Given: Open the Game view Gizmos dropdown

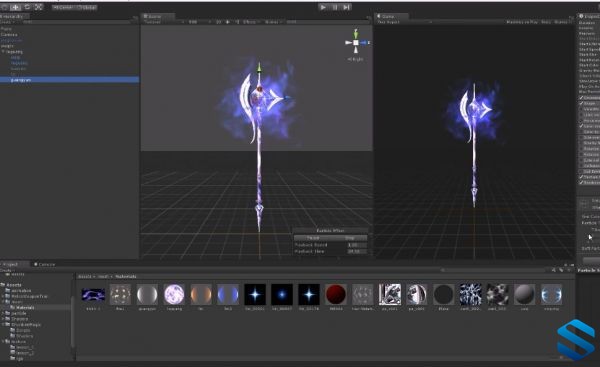Looking at the screenshot, I should [562, 22].
